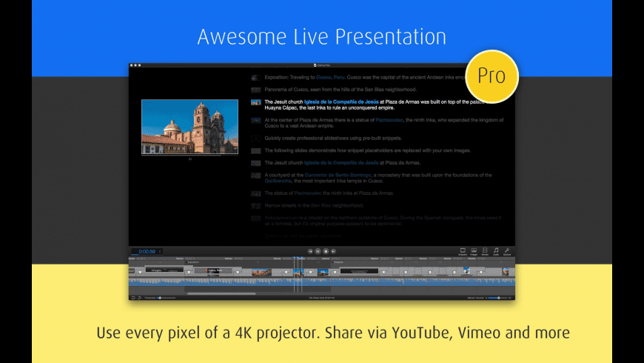Open highlighted 'Iglesia de la Compañía de Jesús' link

(x=341, y=102)
